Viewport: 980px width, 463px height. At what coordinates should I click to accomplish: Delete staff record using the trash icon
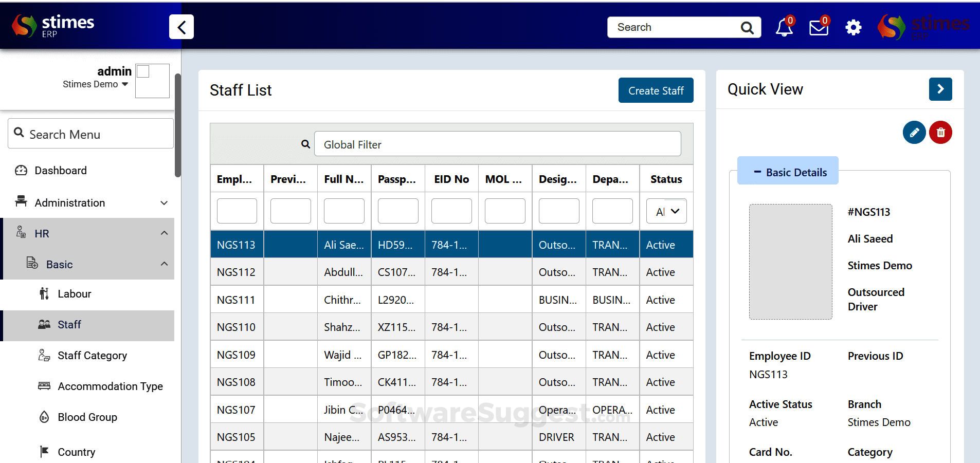click(941, 132)
